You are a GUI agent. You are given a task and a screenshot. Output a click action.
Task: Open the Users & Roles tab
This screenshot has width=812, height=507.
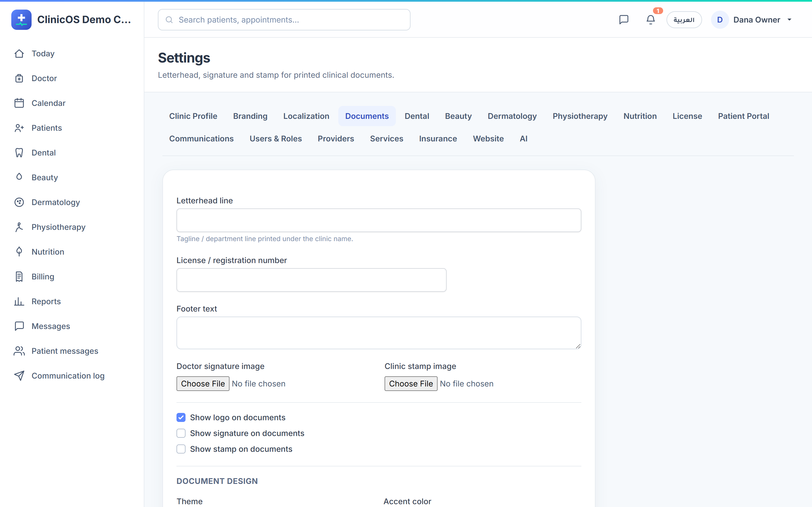[x=275, y=139]
